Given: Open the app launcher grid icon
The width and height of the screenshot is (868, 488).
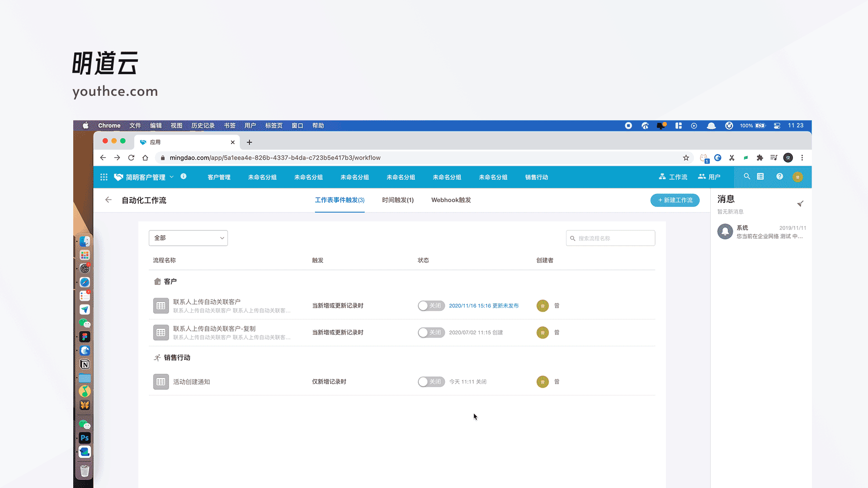Looking at the screenshot, I should (x=104, y=177).
